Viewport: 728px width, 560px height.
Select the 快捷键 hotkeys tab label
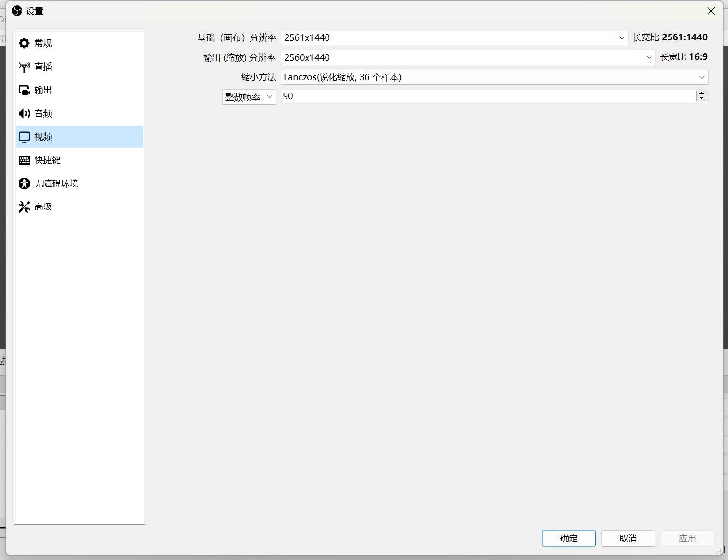pos(48,160)
